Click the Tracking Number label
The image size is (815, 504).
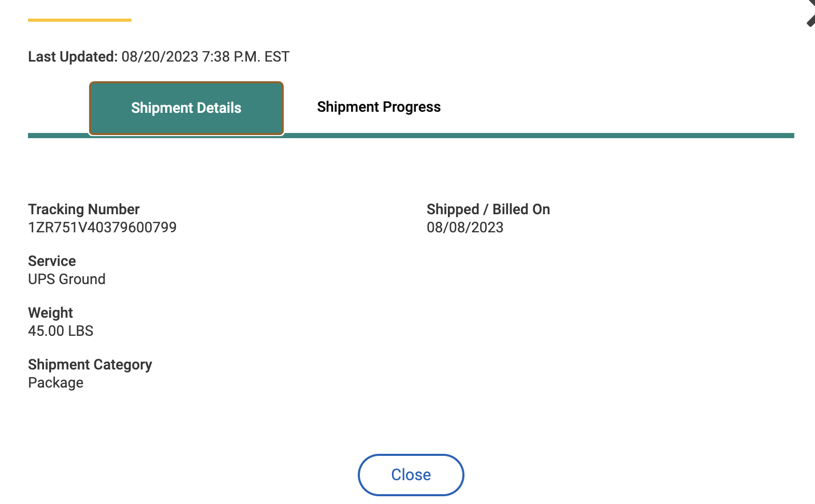click(84, 209)
